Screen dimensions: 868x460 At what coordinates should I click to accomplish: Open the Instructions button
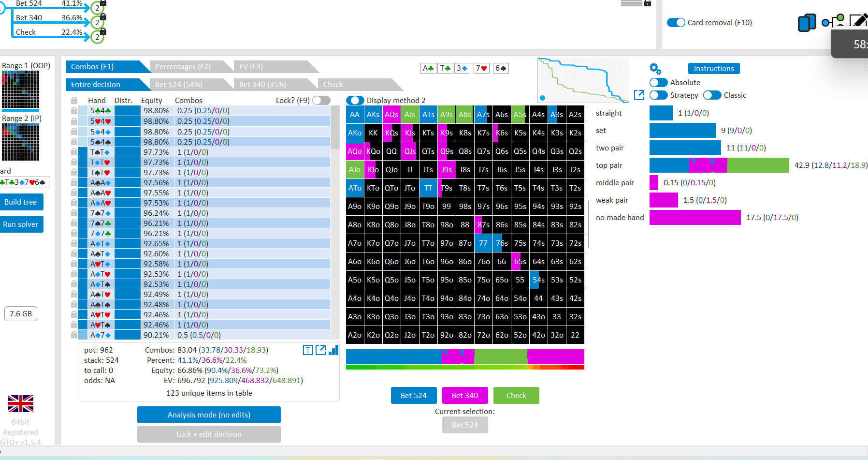[x=714, y=69]
